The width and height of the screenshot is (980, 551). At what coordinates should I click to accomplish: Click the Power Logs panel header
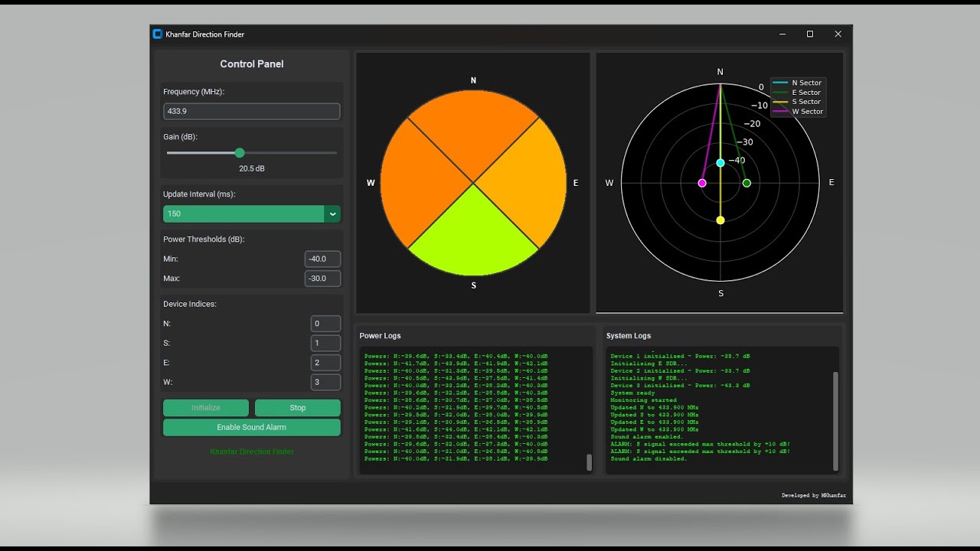tap(380, 335)
